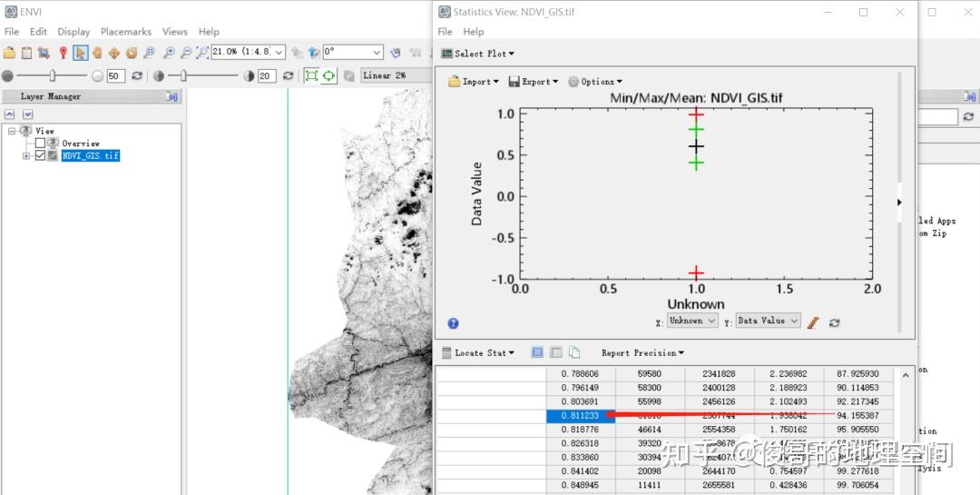
Task: Select the Pan hand tool
Action: click(x=98, y=54)
